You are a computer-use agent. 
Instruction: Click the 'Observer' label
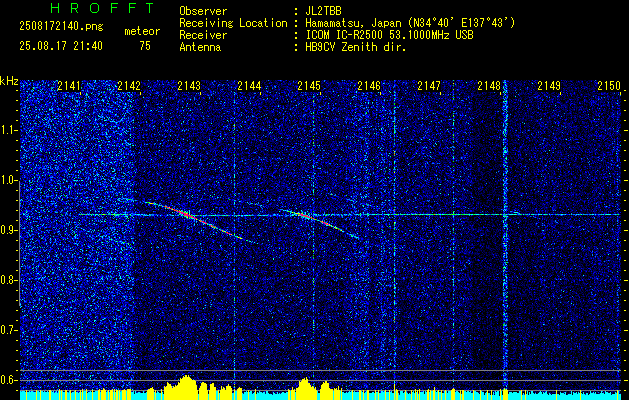tap(203, 11)
